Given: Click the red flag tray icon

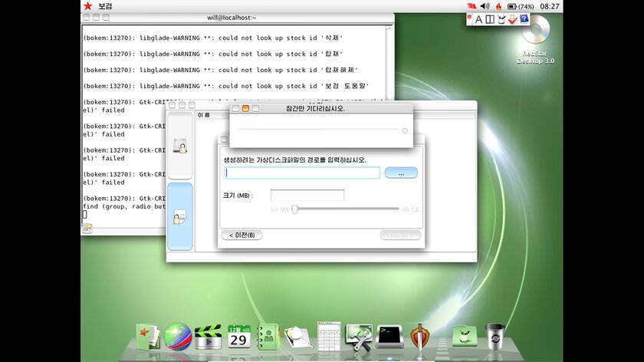Looking at the screenshot, I should (x=472, y=6).
